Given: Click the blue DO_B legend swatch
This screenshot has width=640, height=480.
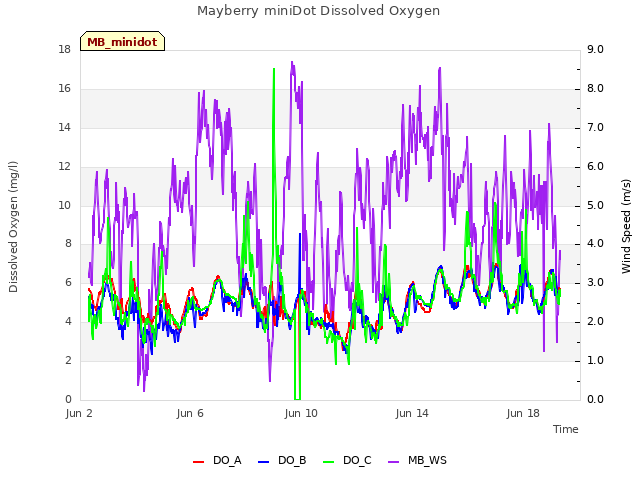Looking at the screenshot, I should (x=264, y=462).
